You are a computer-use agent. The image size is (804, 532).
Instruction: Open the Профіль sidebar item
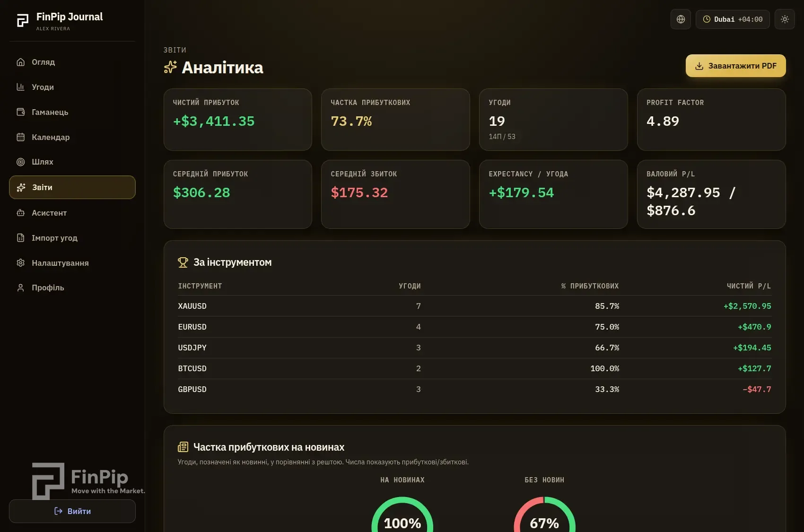72,288
